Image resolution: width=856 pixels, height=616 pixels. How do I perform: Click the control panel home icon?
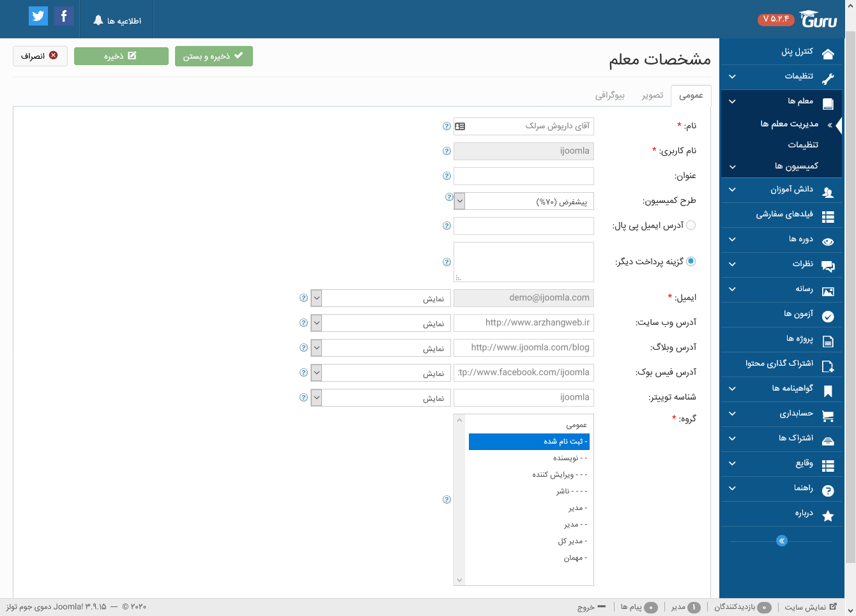click(x=828, y=54)
